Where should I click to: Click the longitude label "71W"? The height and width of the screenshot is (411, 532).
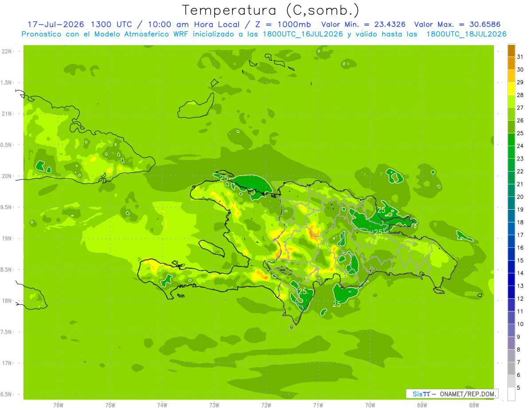coord(318,406)
